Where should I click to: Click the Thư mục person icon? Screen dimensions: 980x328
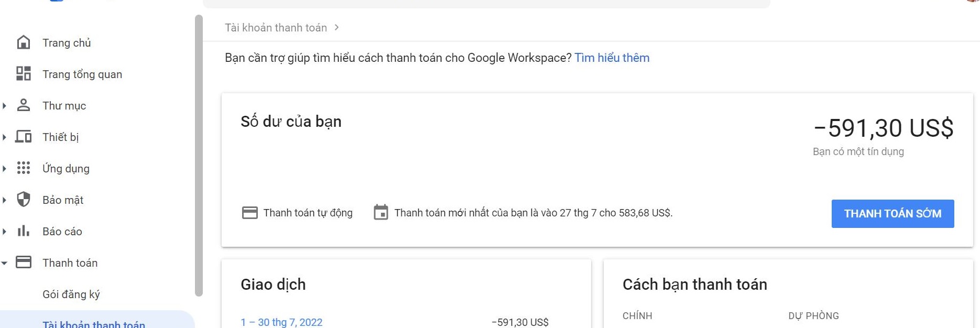click(x=24, y=105)
